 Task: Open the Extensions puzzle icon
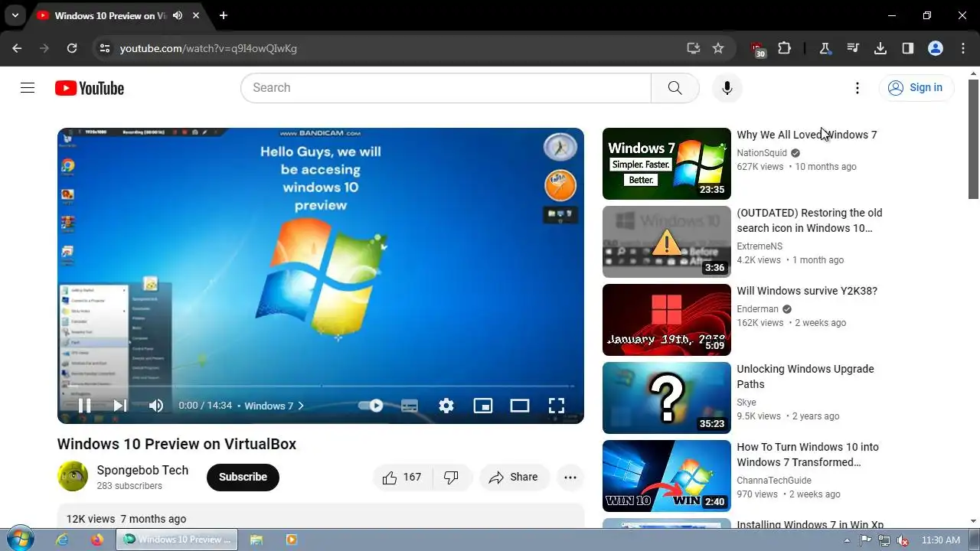[x=784, y=48]
